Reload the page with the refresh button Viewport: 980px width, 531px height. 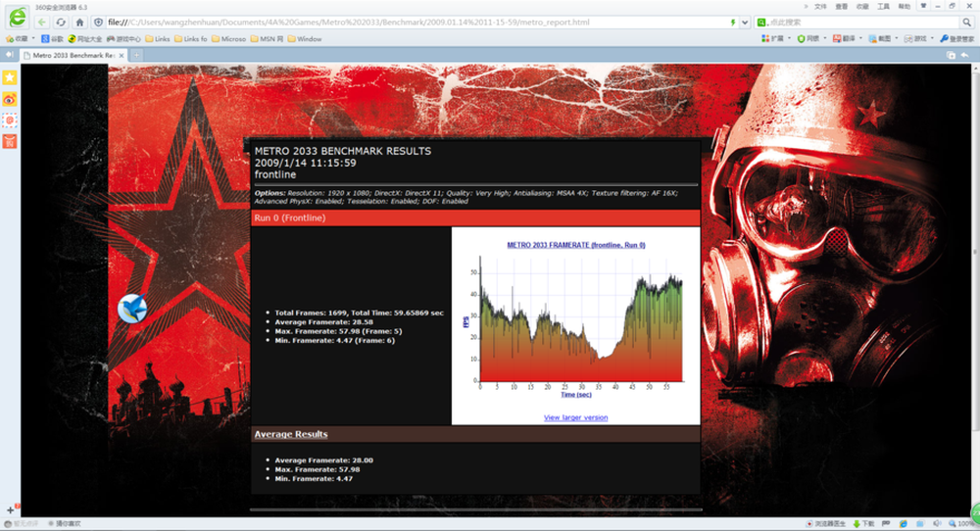61,23
